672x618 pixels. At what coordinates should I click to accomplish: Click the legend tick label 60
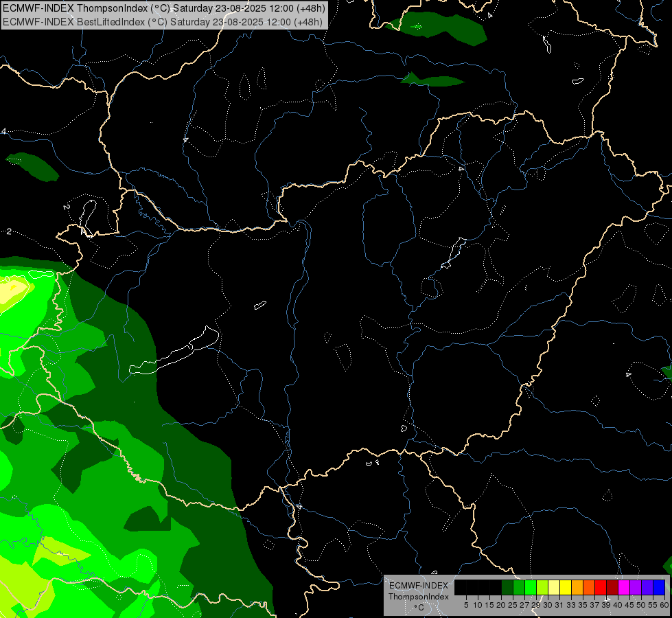(664, 605)
